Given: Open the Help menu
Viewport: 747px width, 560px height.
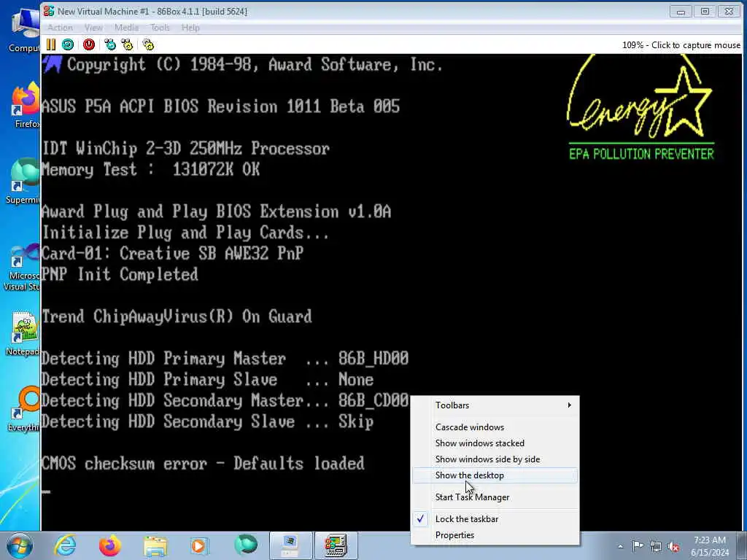Looking at the screenshot, I should pos(190,28).
